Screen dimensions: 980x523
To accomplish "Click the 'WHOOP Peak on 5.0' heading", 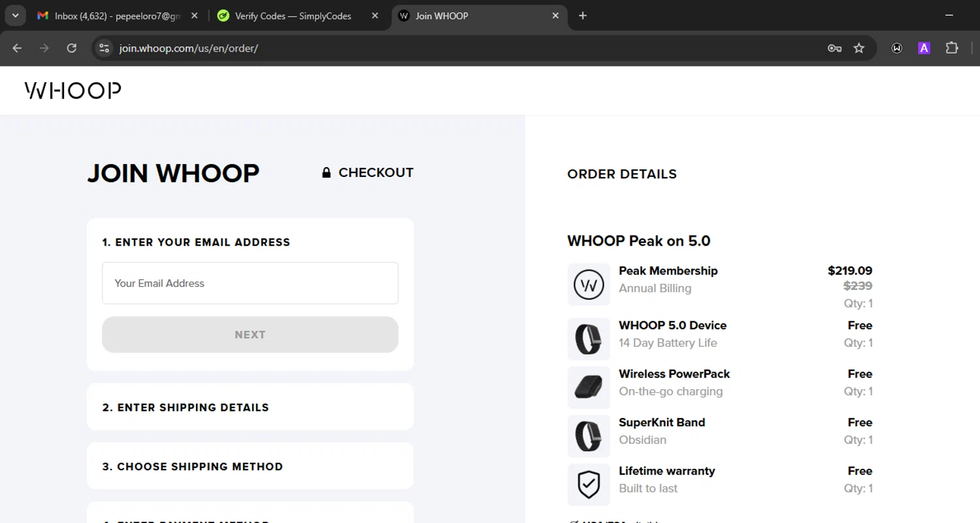I will (639, 241).
